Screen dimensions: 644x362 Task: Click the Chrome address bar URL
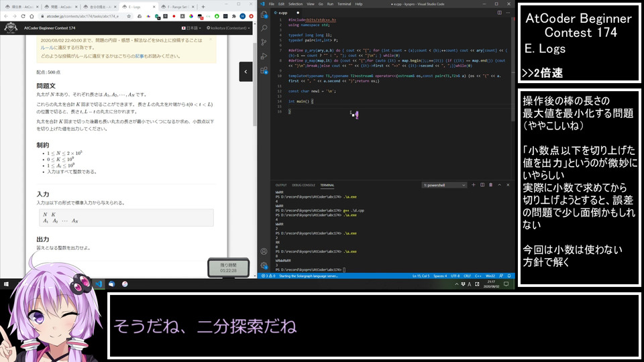tap(83, 16)
